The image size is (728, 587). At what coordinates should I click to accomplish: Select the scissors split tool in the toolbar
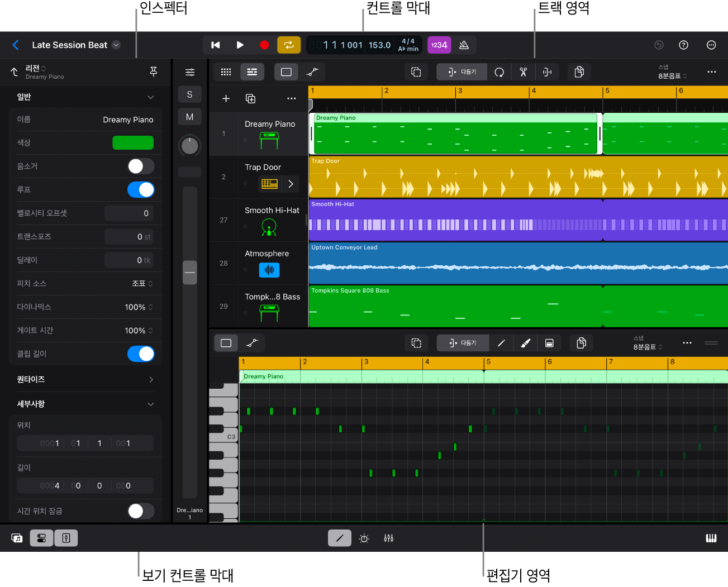pyautogui.click(x=523, y=71)
